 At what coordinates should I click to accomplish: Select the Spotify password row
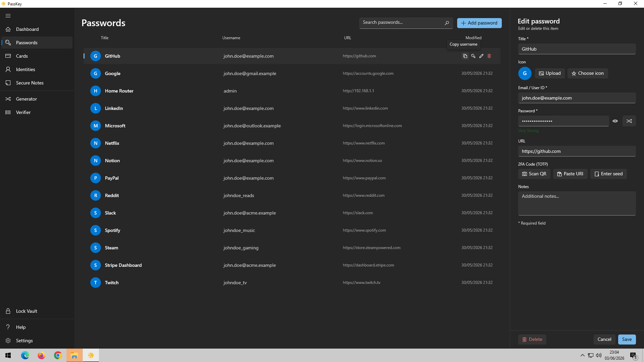(x=292, y=230)
